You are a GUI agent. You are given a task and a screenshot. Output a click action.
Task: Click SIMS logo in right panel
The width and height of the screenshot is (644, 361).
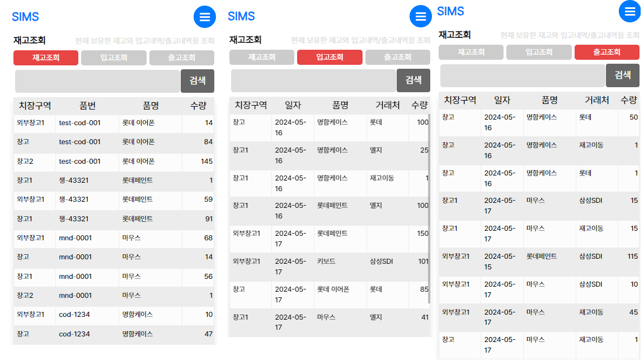click(x=450, y=11)
